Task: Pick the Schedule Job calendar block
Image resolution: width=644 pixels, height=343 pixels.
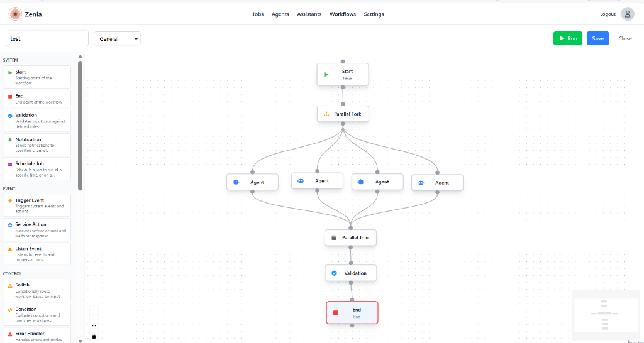Action: (x=36, y=169)
